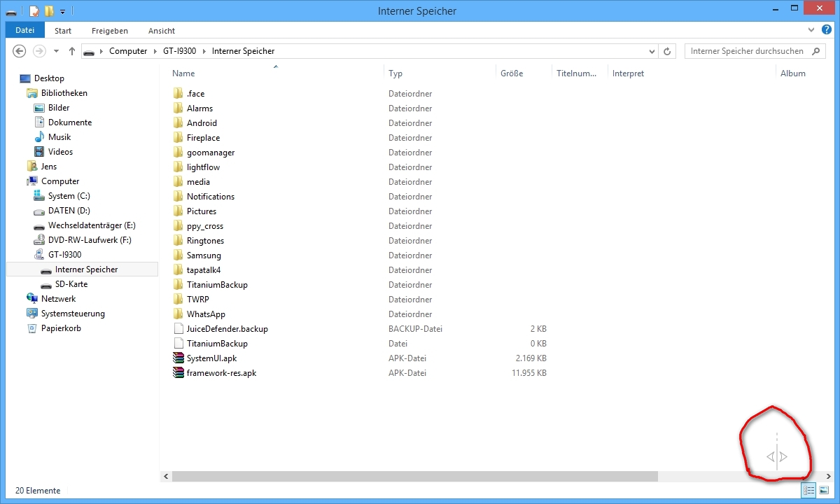Select the Notifications folder name

click(x=211, y=197)
